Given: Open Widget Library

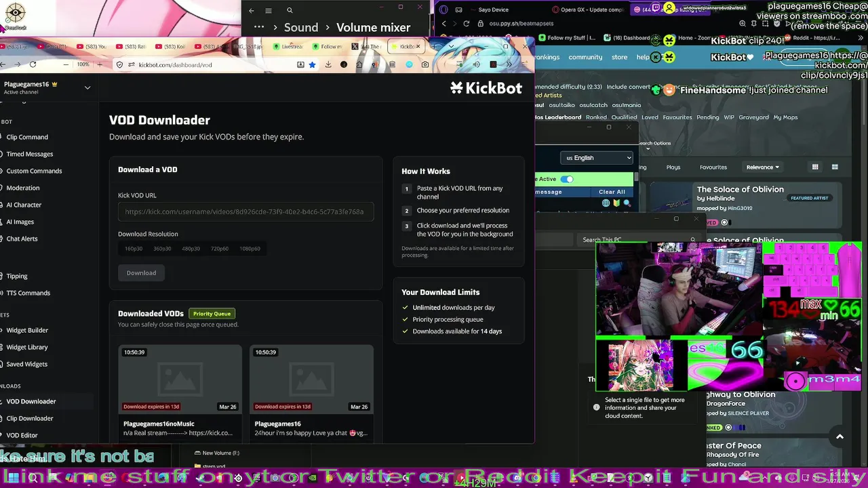Looking at the screenshot, I should point(27,347).
